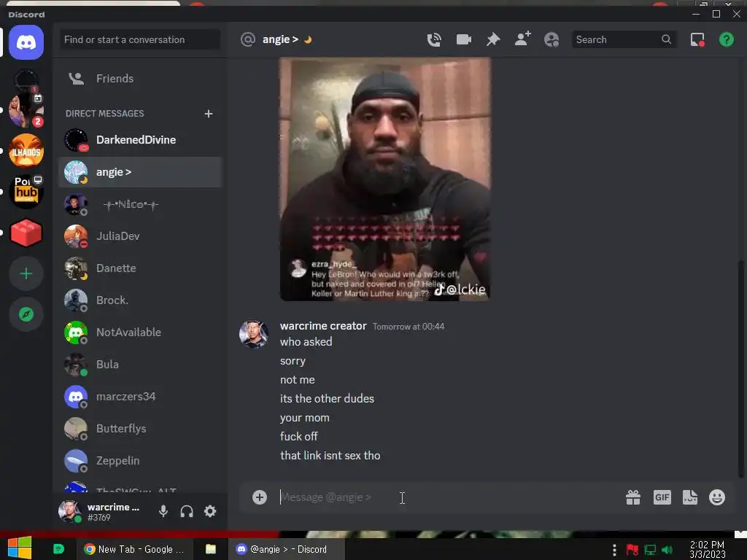Open DarkenedDivine direct message
This screenshot has width=747, height=560.
coord(139,140)
